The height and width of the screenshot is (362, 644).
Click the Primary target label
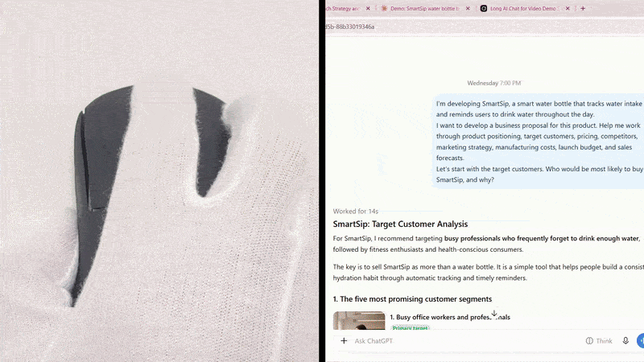tap(410, 327)
